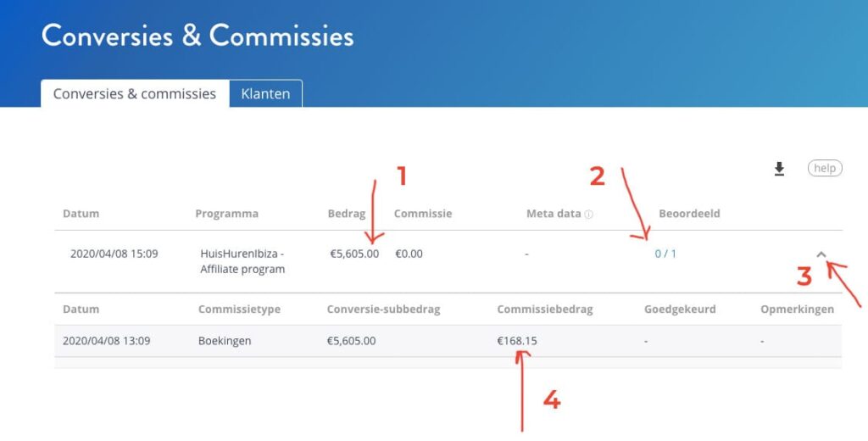Screen dimensions: 868x441
Task: Click the Conversie-subbedrag column header
Action: (383, 310)
